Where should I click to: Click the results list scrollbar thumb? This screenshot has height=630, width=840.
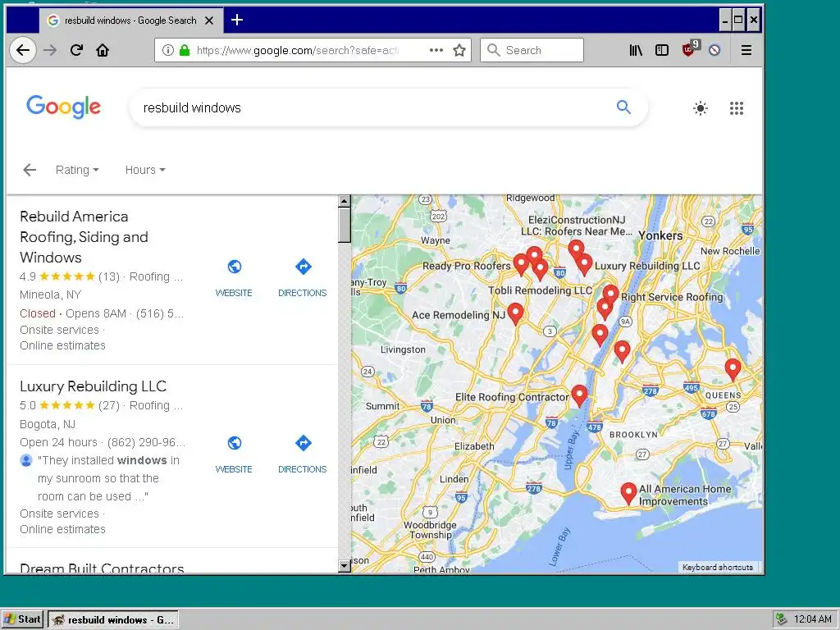click(345, 225)
